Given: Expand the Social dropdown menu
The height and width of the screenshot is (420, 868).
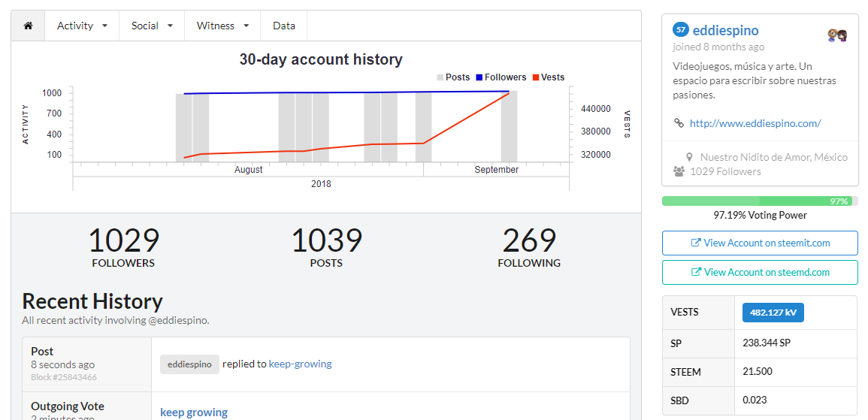Looking at the screenshot, I should tap(152, 26).
